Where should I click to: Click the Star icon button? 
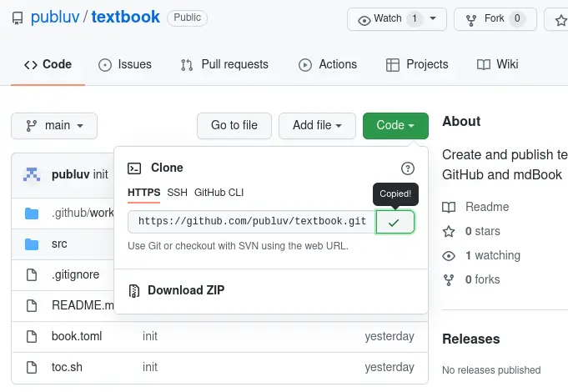tap(560, 20)
